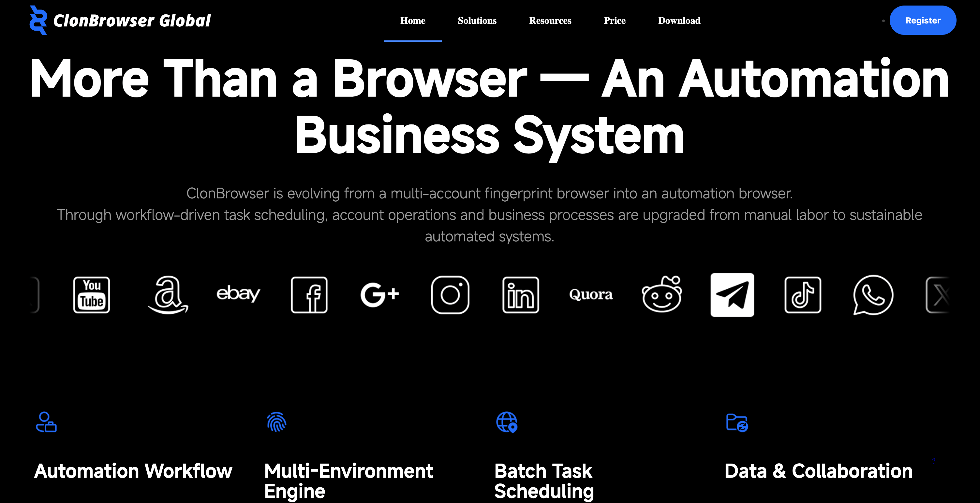
Task: Click the eBay logo
Action: (x=238, y=294)
